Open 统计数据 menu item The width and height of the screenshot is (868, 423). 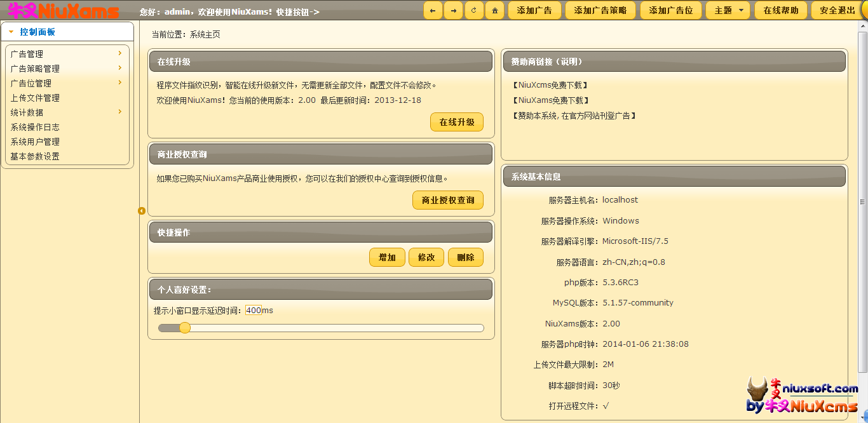pos(27,112)
